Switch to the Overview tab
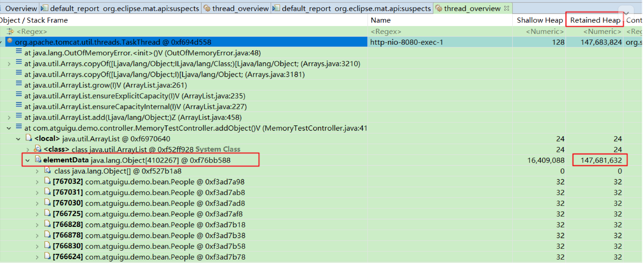 (21, 8)
